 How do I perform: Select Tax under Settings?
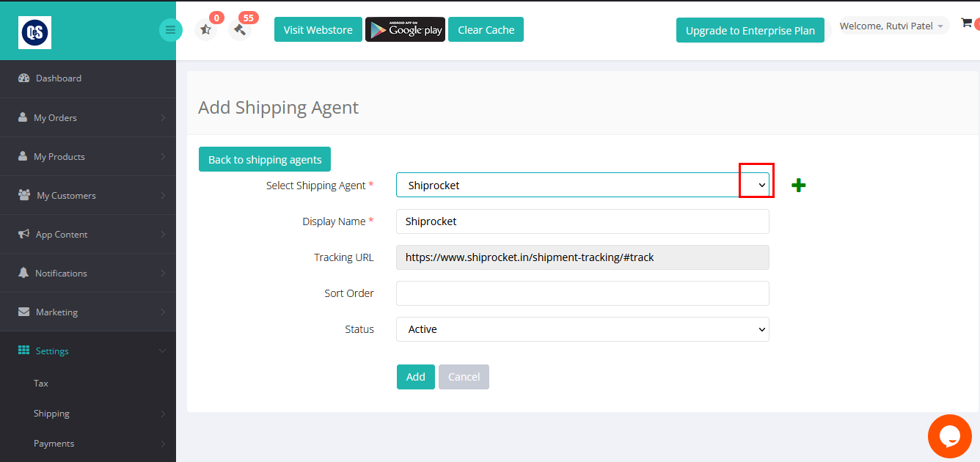(x=41, y=384)
